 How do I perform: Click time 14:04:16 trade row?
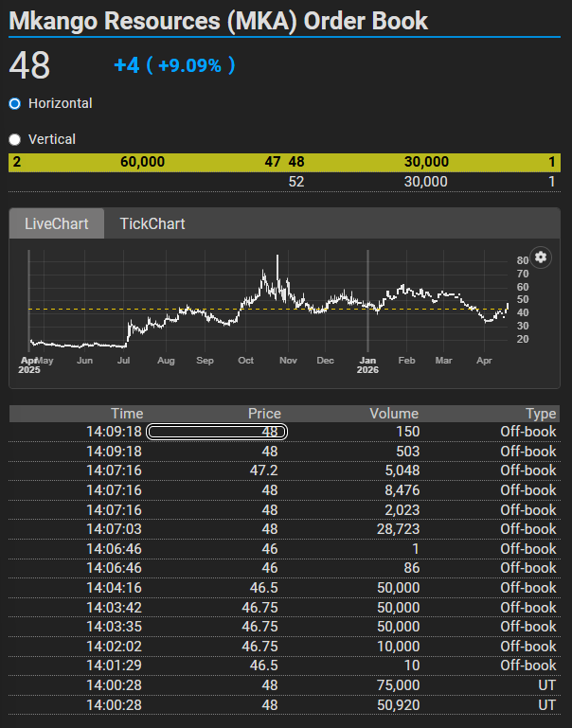click(114, 588)
